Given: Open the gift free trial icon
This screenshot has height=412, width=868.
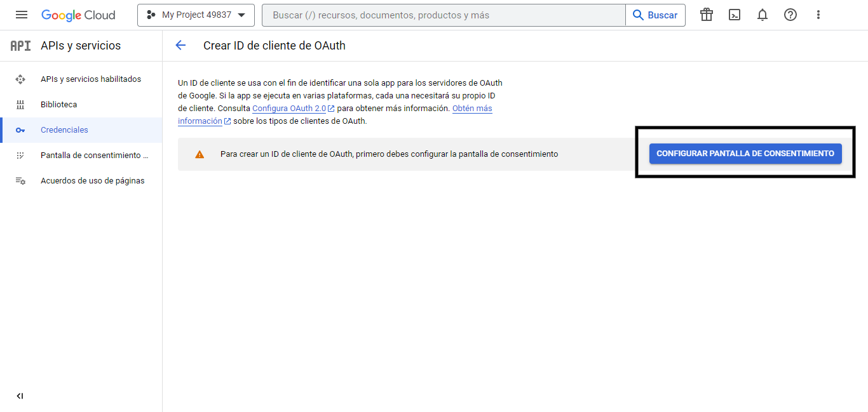Looking at the screenshot, I should tap(707, 15).
